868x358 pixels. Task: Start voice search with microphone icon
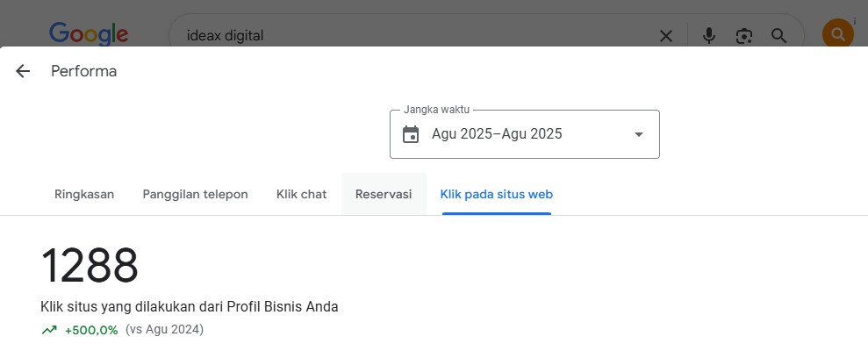[x=708, y=36]
